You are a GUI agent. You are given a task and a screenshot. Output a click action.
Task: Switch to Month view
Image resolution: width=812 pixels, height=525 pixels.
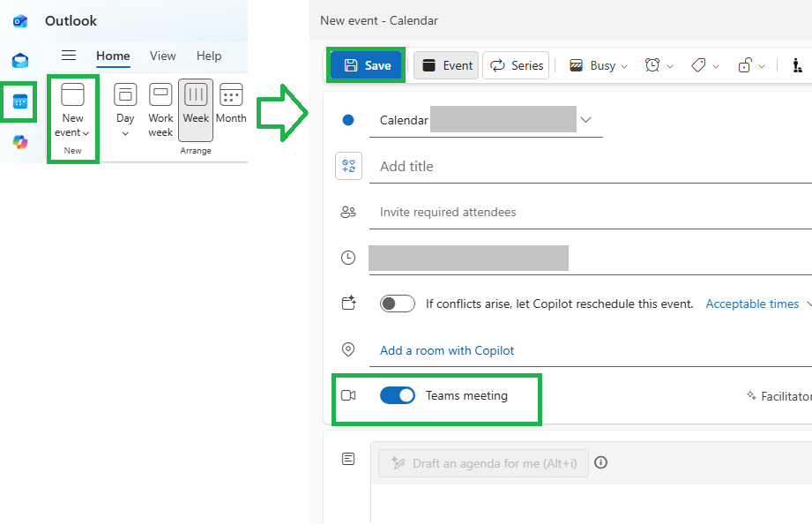231,103
